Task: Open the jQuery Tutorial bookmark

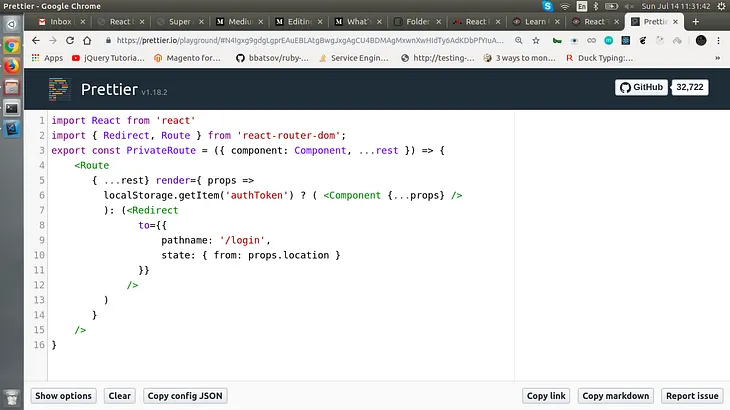Action: (x=108, y=58)
